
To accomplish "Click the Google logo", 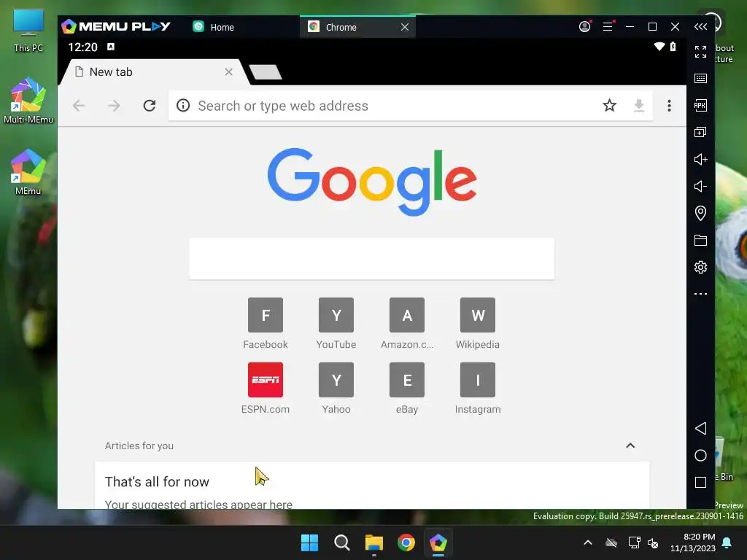I will (371, 182).
